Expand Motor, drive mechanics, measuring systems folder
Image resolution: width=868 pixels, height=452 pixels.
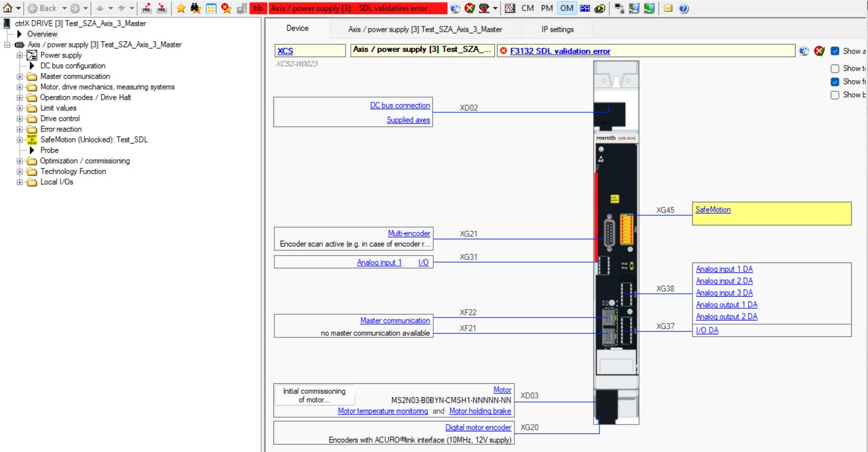click(x=20, y=87)
